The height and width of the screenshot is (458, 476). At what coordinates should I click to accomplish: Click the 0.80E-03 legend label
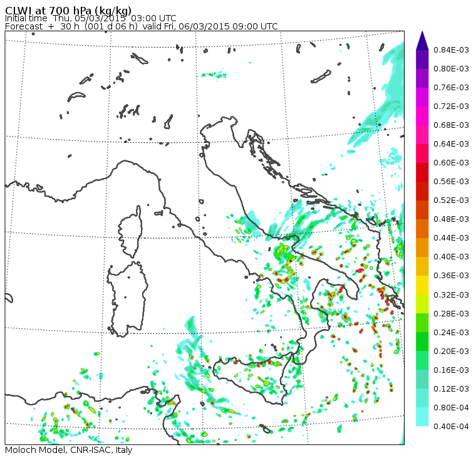[x=451, y=69]
